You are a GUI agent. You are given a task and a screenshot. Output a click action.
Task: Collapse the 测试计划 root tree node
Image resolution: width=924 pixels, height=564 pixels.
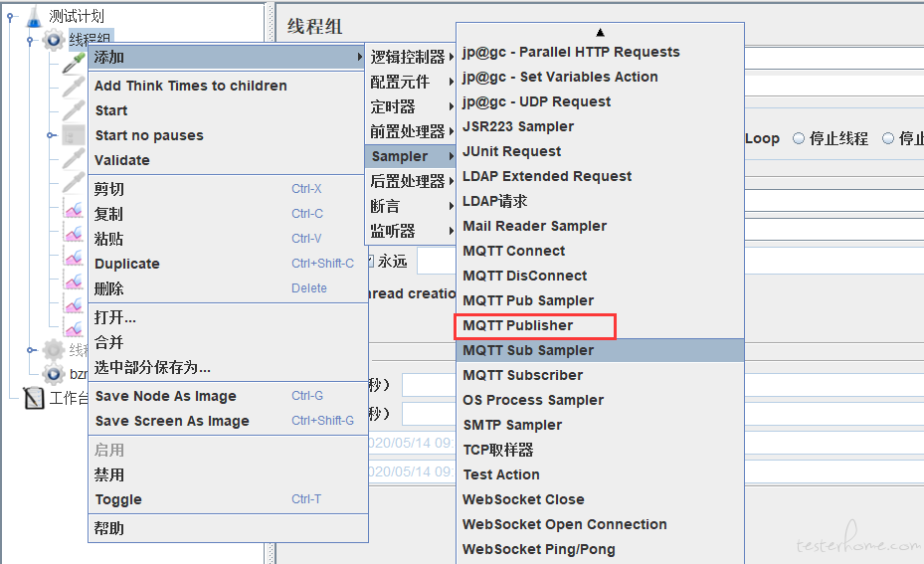10,16
